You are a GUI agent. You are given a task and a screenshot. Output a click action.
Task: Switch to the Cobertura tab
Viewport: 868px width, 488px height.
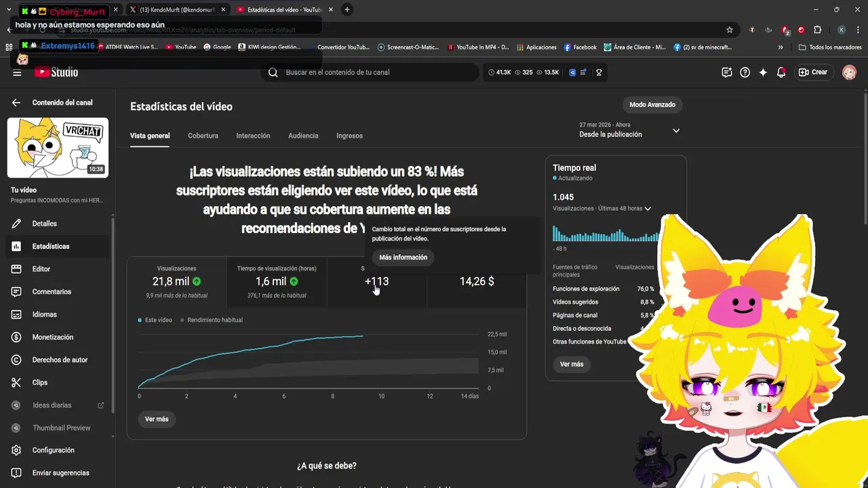[x=203, y=136]
